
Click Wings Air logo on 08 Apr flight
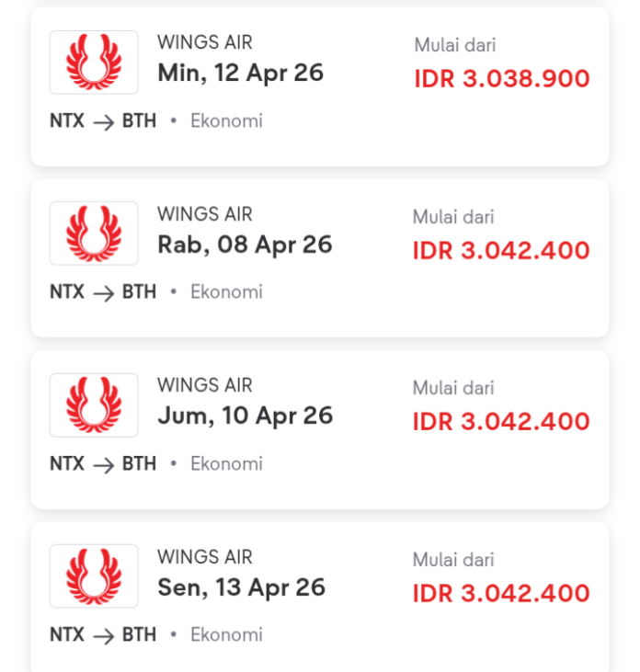point(94,233)
